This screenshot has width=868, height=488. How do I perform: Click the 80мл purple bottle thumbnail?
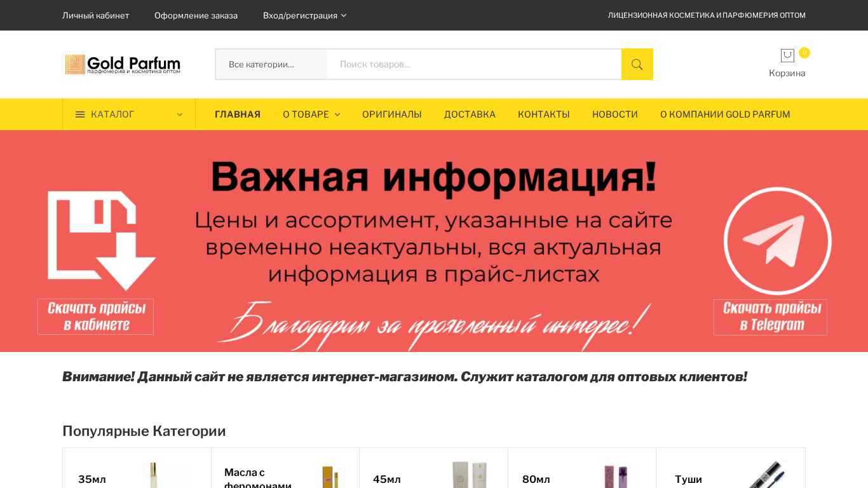pyautogui.click(x=616, y=473)
